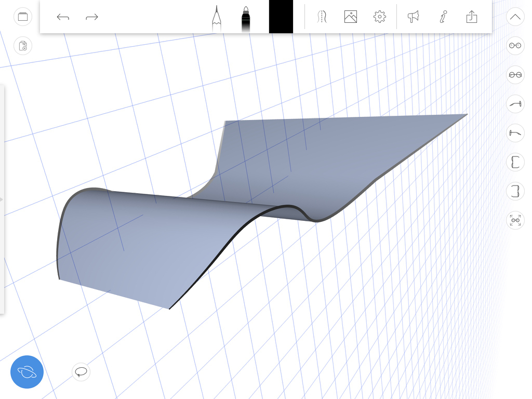Collapse the view panel with the chevron
532x399 pixels.
[x=515, y=17]
